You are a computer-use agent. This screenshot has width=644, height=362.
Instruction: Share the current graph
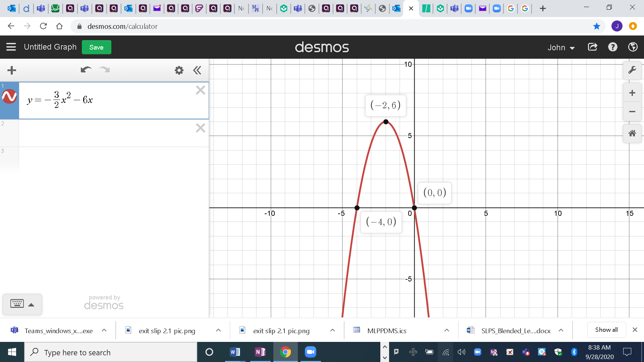click(x=592, y=47)
